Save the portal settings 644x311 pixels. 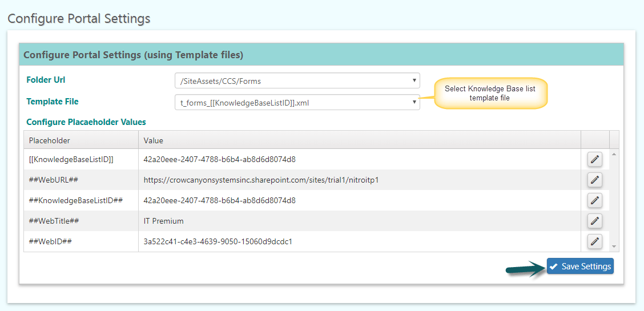[x=580, y=266]
